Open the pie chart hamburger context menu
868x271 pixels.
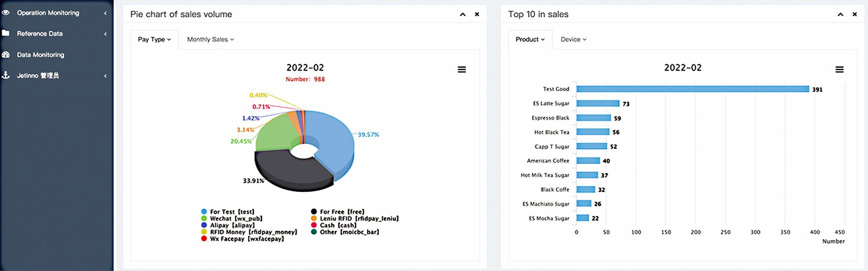pyautogui.click(x=462, y=69)
